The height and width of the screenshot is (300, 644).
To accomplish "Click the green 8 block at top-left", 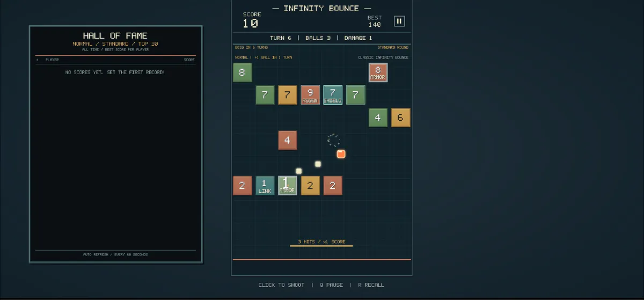I will [x=242, y=72].
